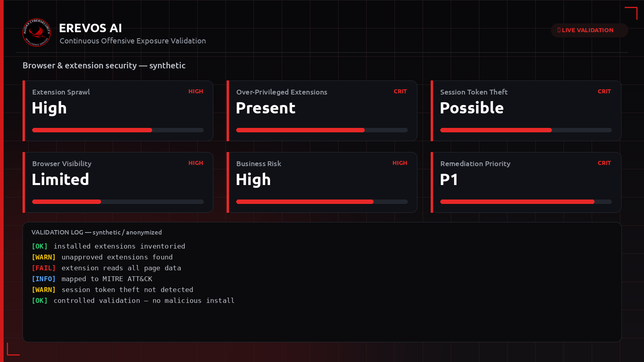The height and width of the screenshot is (362, 644).
Task: Click the Possible value in Session Token Theft
Action: [472, 108]
